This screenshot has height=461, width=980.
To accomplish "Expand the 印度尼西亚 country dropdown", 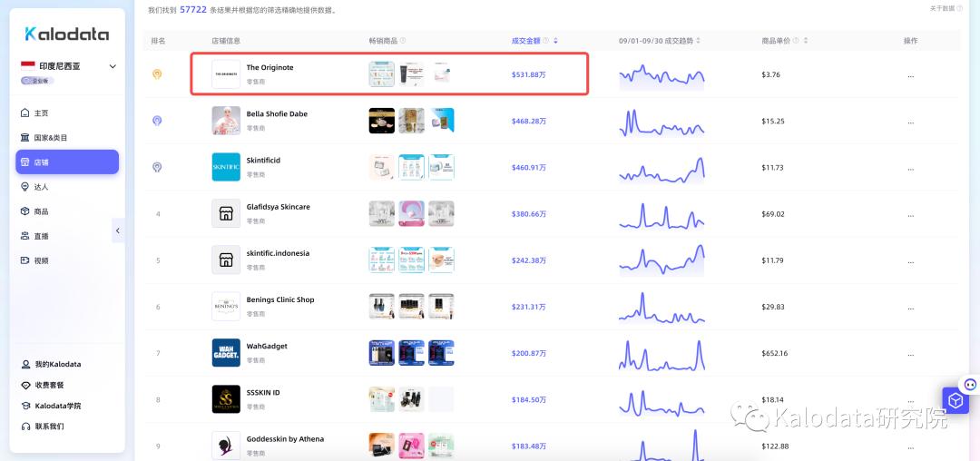I will (x=69, y=66).
